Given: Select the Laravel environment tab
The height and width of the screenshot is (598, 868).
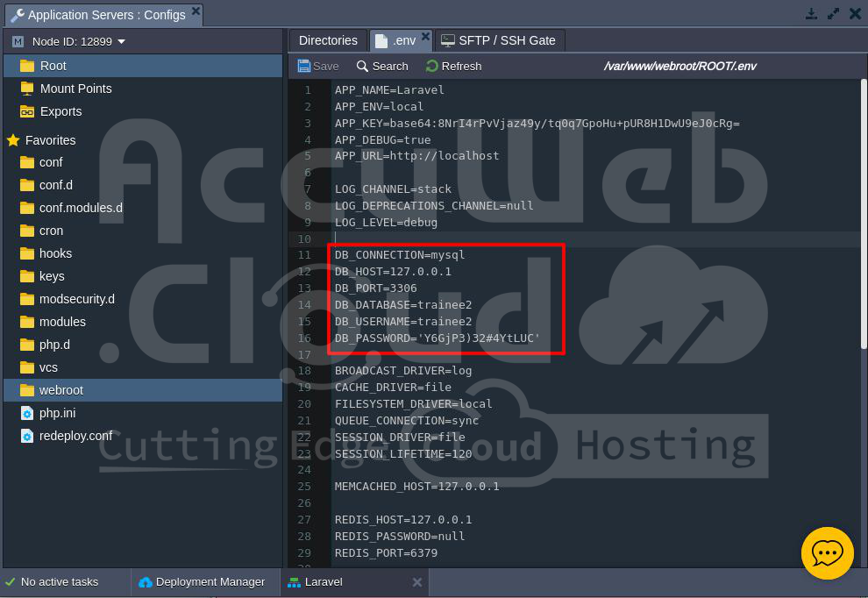Looking at the screenshot, I should pos(324,581).
